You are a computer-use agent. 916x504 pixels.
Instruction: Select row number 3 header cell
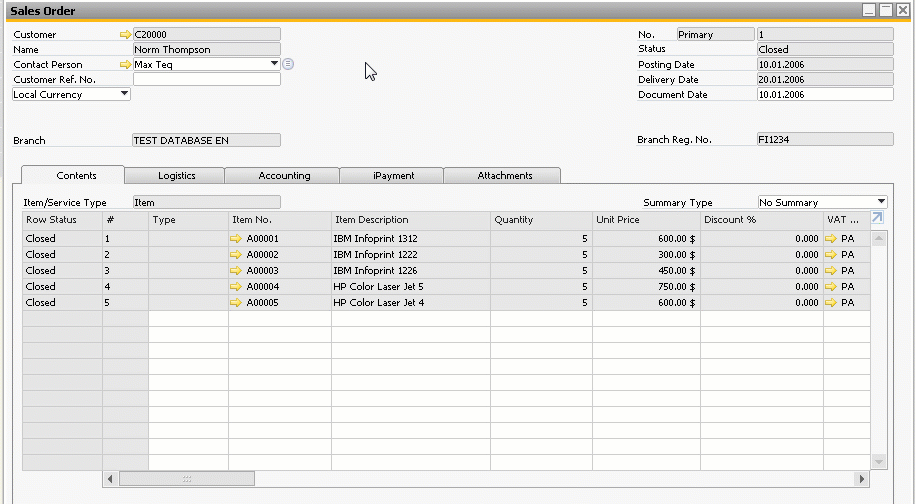coord(126,270)
